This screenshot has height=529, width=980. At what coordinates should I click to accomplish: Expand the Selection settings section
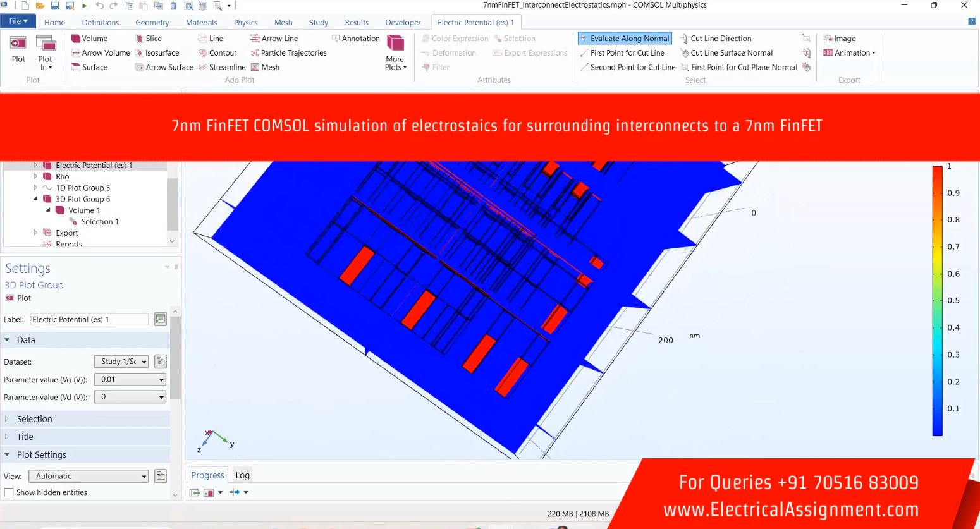[x=34, y=419]
